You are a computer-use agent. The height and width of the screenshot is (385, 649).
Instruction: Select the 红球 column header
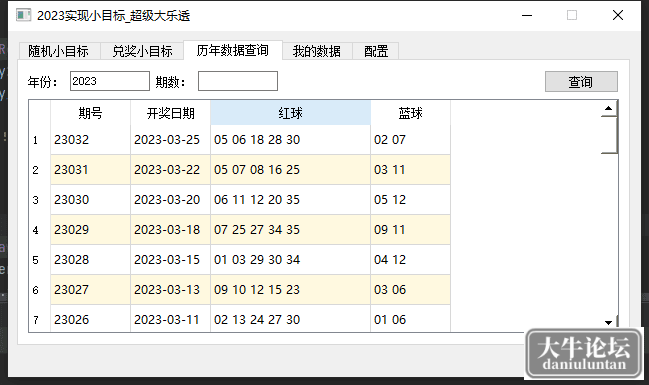tap(291, 113)
